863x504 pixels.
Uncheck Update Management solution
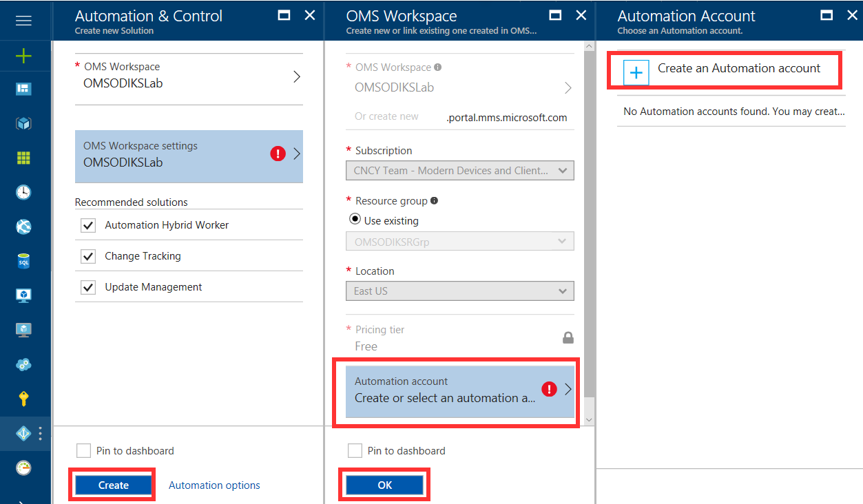coord(88,287)
